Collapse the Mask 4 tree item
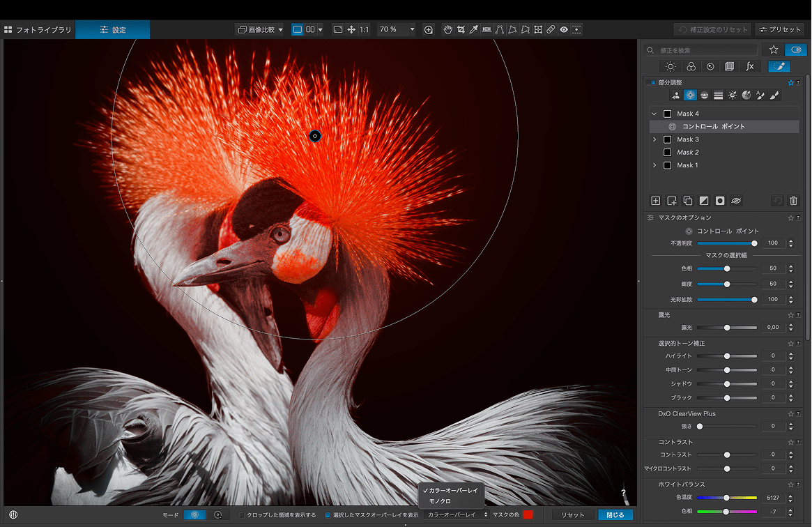Image resolution: width=812 pixels, height=527 pixels. tap(654, 114)
